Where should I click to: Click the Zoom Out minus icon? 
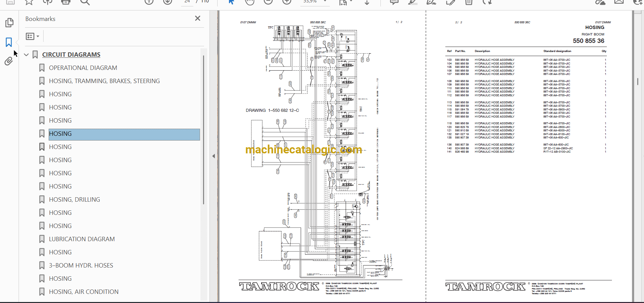click(x=268, y=2)
